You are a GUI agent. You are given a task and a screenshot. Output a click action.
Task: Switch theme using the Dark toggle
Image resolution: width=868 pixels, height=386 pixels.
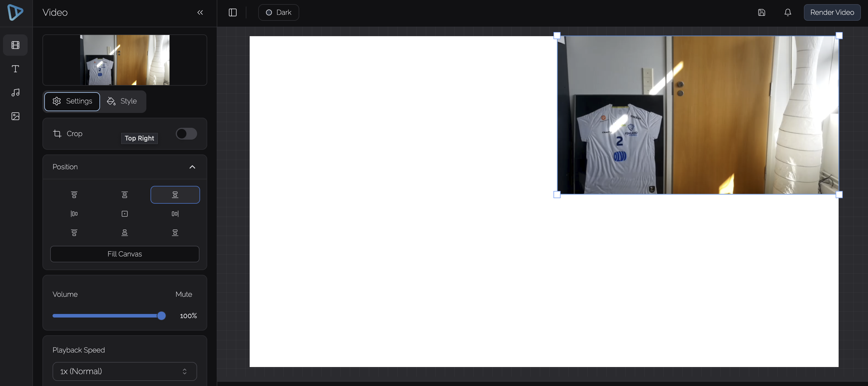click(x=278, y=12)
